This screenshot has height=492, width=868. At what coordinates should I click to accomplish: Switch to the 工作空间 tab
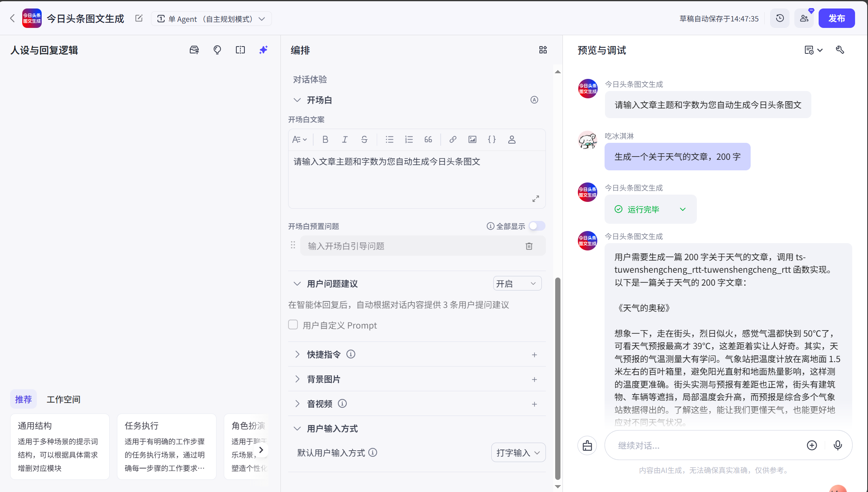click(64, 399)
